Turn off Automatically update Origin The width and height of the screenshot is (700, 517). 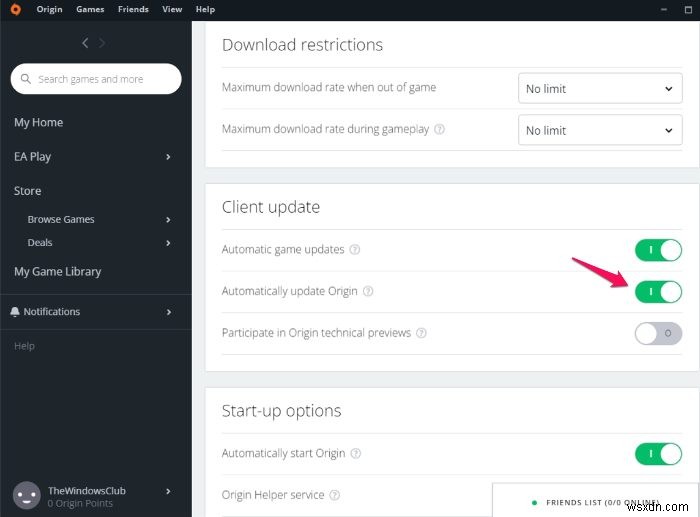click(658, 291)
